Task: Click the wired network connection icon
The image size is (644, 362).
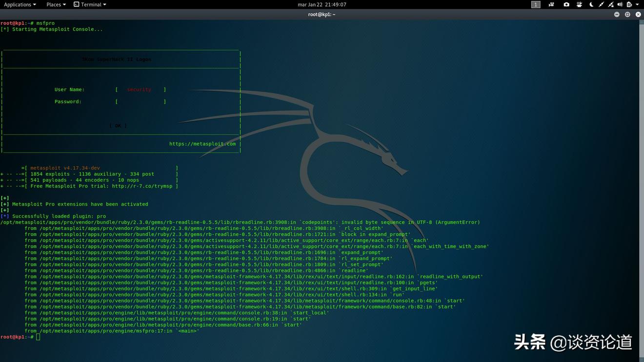Action: [601, 4]
